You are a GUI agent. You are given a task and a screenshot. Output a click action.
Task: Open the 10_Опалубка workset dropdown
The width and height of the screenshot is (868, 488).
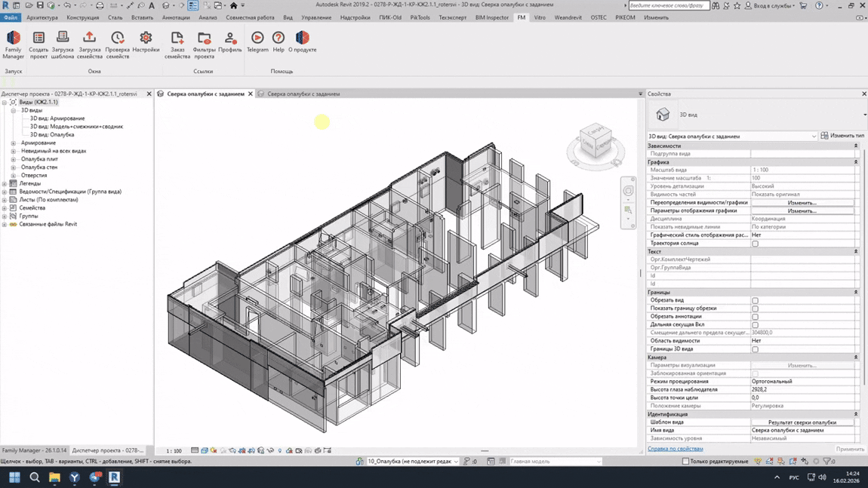pos(413,461)
